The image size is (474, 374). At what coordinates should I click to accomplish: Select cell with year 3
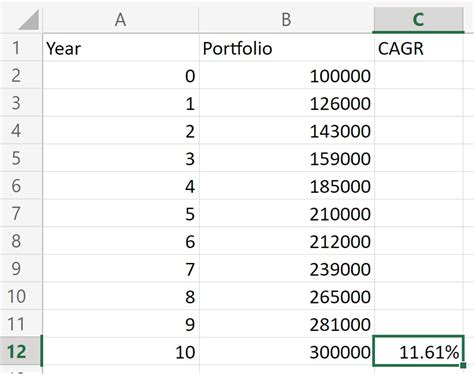(121, 158)
